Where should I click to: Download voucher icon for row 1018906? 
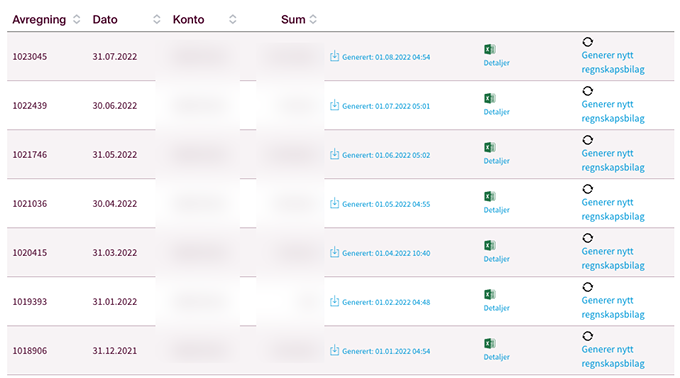click(334, 350)
